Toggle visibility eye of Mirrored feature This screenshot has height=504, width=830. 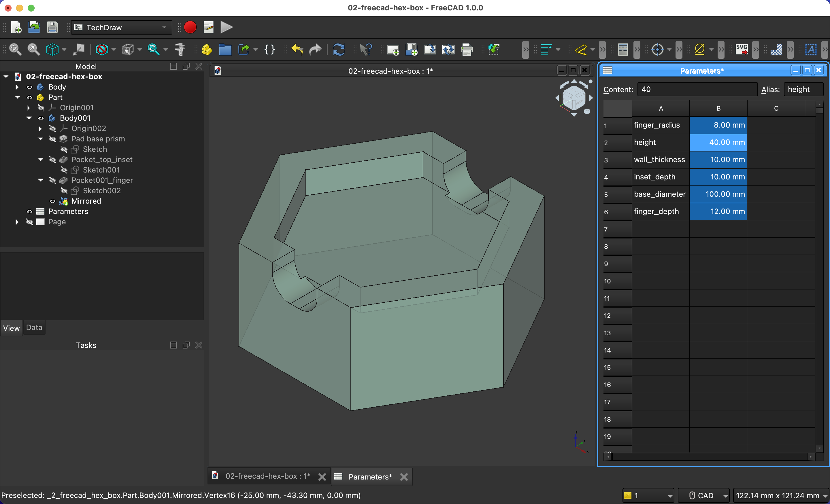point(52,201)
